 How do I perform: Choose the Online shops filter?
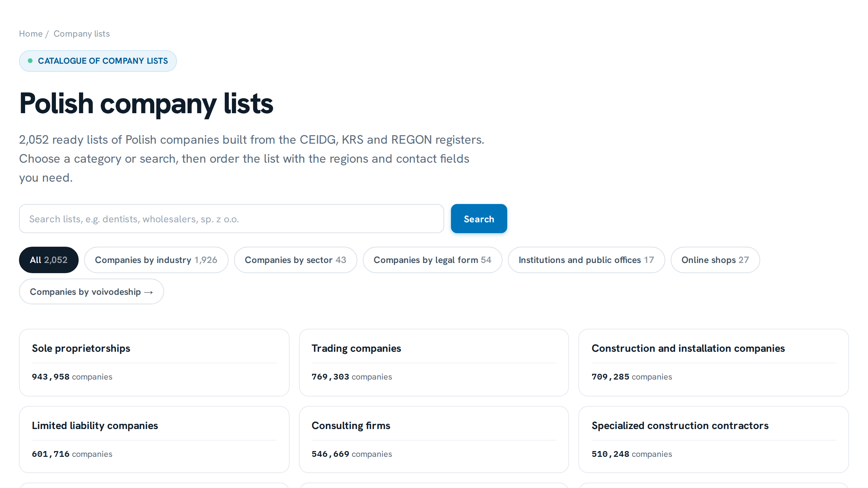(715, 260)
